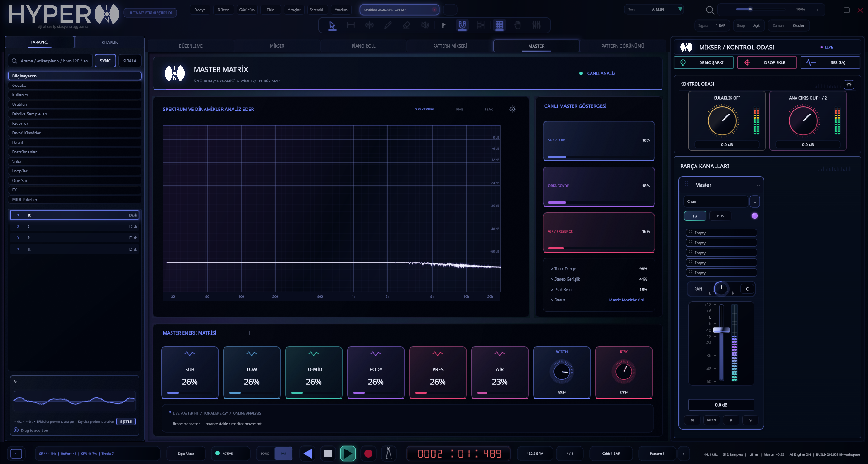
Task: Click the red record button
Action: (x=368, y=454)
